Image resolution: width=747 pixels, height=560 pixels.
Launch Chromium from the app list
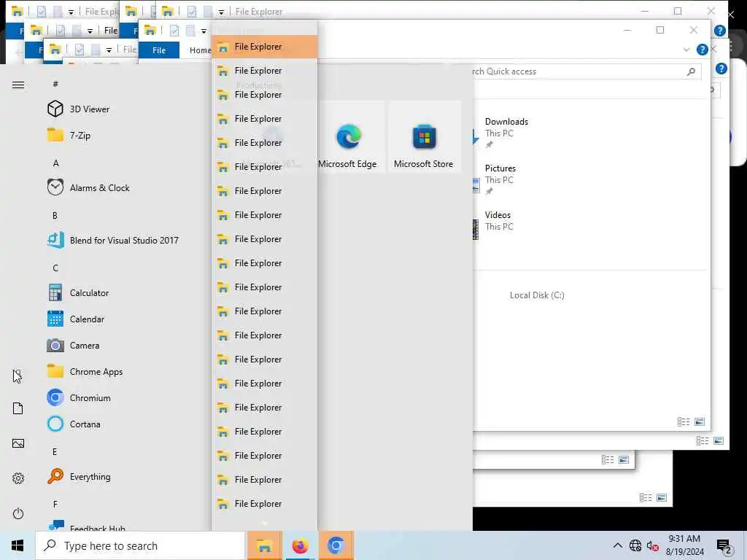click(x=90, y=397)
